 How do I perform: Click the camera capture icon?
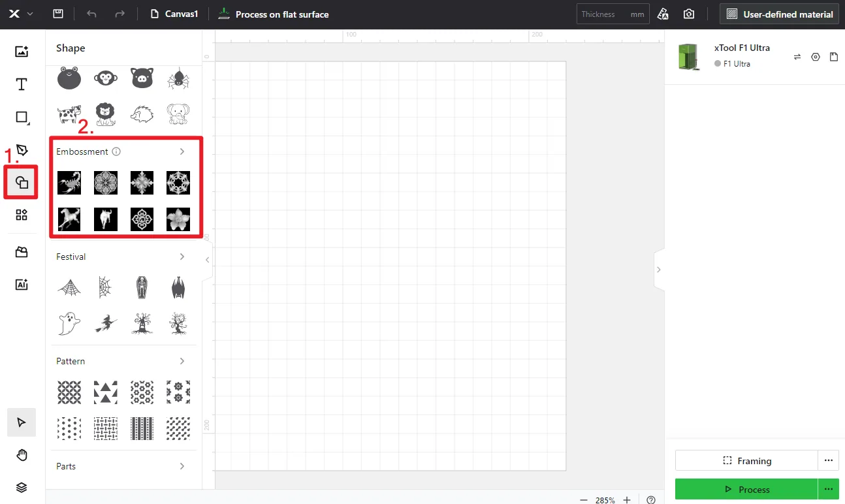[x=689, y=14]
